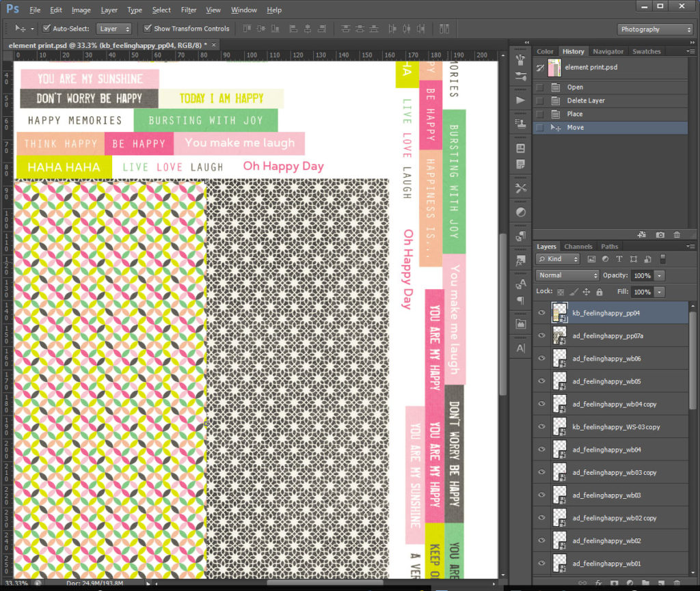Click the pixel layer filter icon

pos(591,259)
